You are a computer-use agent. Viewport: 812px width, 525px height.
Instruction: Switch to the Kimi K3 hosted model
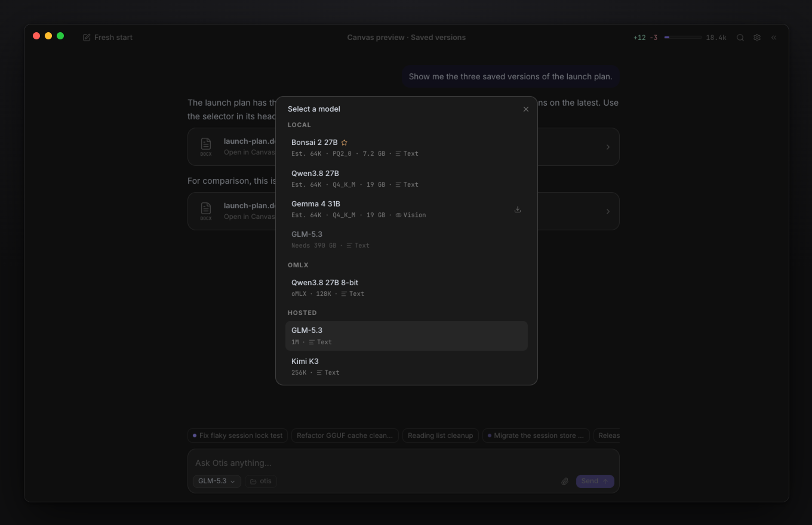pyautogui.click(x=406, y=367)
